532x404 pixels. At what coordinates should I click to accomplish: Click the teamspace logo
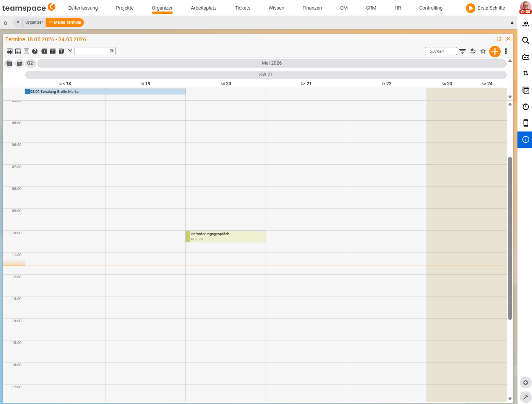click(29, 8)
